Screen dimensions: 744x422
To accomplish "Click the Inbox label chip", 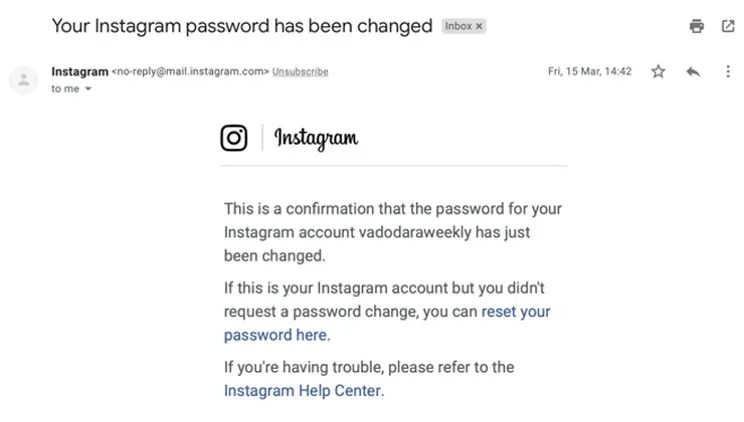I will point(458,27).
